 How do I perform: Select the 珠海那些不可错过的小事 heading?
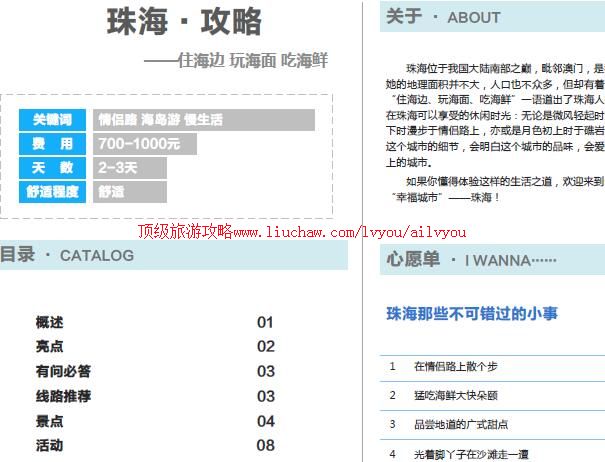point(472,314)
